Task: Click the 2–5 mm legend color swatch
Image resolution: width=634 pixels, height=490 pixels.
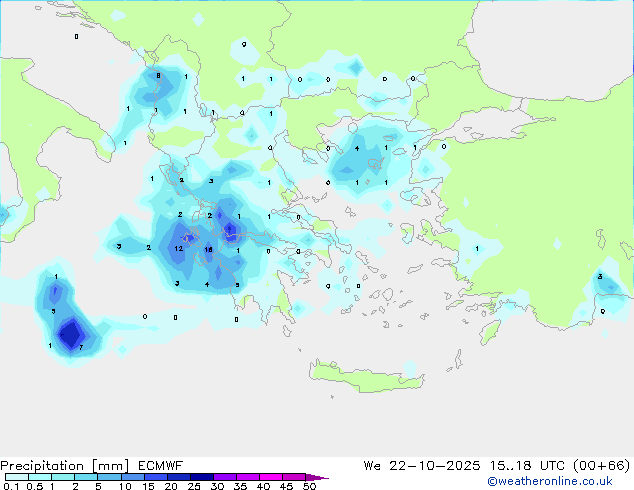Action: (x=86, y=477)
